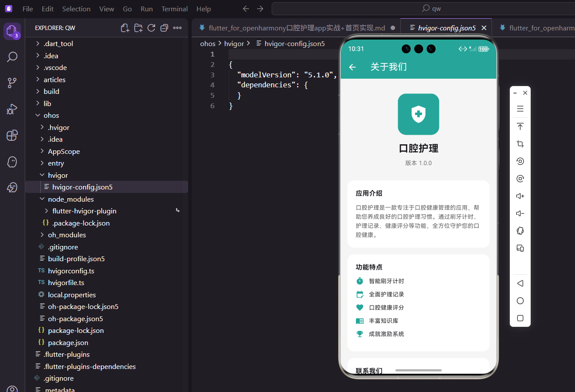575x392 pixels.
Task: Open the Terminal menu
Action: [174, 8]
